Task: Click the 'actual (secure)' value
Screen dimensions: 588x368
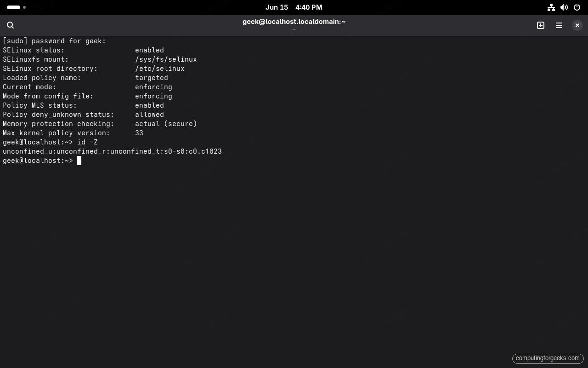Action: 166,124
